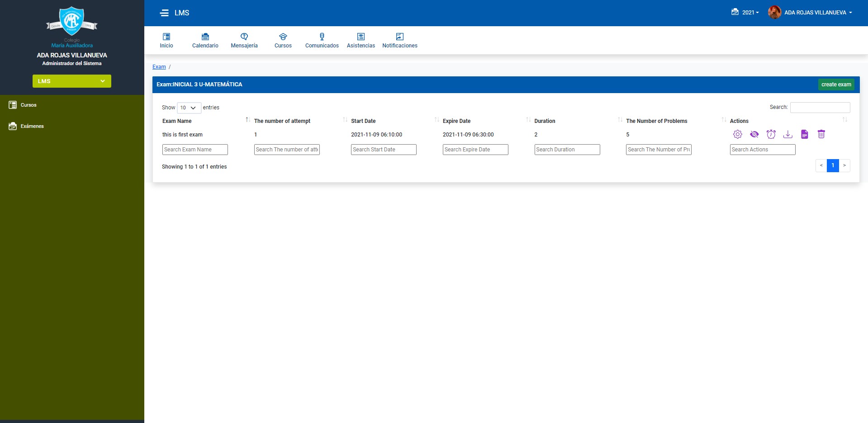868x423 pixels.
Task: Open Asistencias section
Action: [361, 41]
